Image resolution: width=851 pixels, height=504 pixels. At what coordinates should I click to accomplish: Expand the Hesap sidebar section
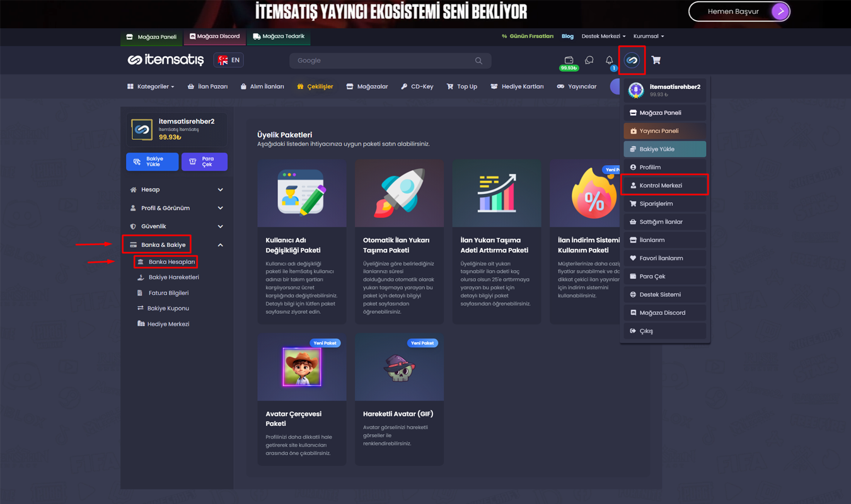[177, 190]
